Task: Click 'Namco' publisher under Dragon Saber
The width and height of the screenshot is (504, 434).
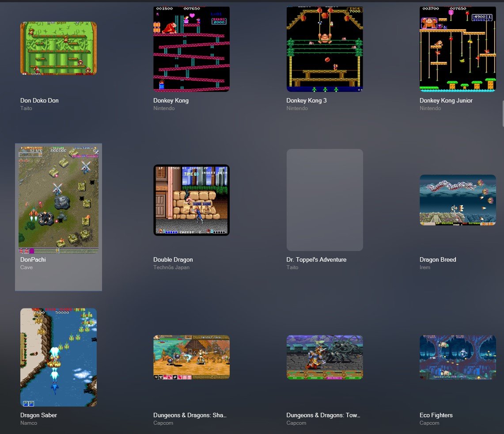Action: coord(29,423)
